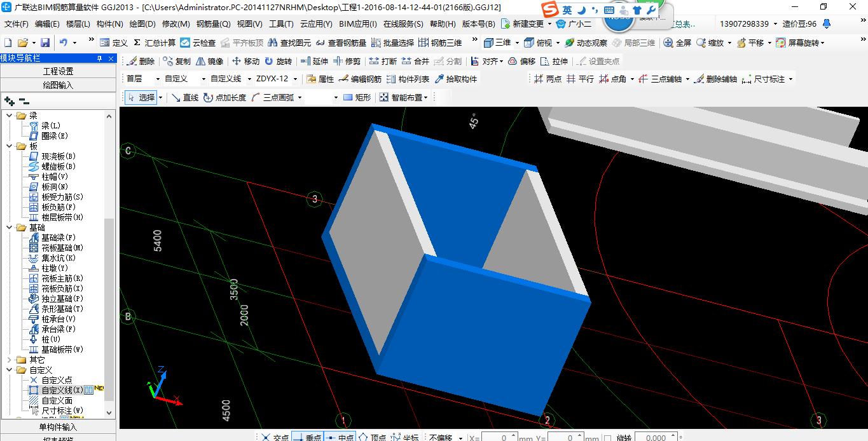Toggle 中点 midpoint snap
This screenshot has width=868, height=441.
pos(340,437)
